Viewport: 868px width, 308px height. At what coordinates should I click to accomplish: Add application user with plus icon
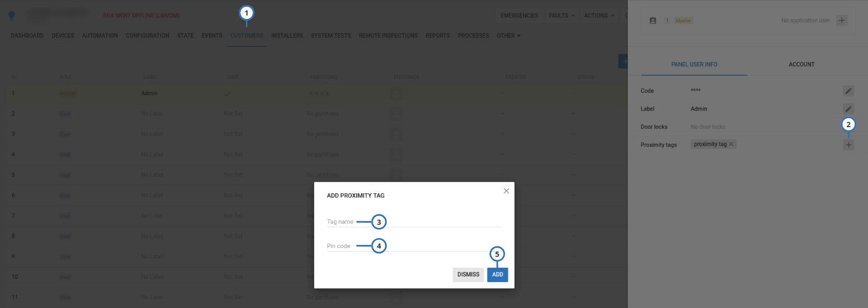[842, 21]
